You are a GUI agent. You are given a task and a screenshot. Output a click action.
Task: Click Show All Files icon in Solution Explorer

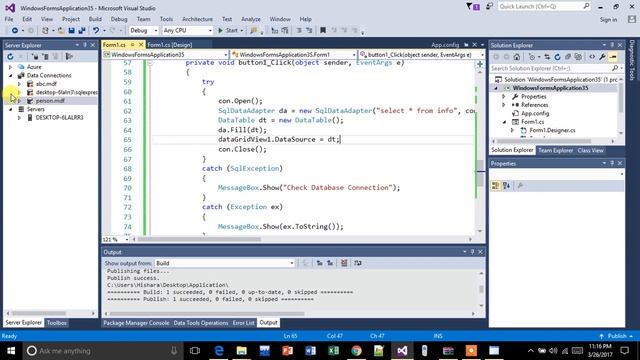578,57
